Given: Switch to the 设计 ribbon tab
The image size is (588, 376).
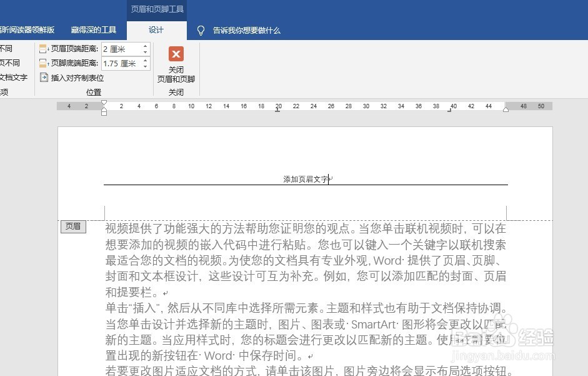Looking at the screenshot, I should [156, 30].
